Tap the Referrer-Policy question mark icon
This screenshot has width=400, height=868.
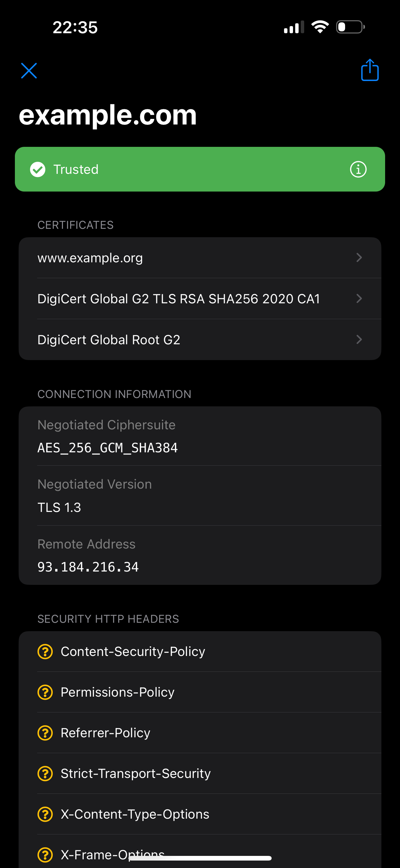pyautogui.click(x=45, y=733)
